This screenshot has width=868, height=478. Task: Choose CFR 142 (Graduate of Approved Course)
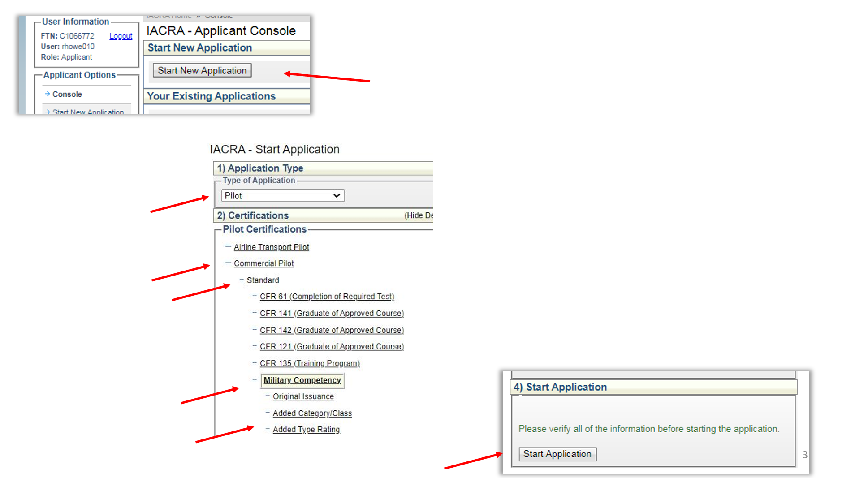coord(332,330)
